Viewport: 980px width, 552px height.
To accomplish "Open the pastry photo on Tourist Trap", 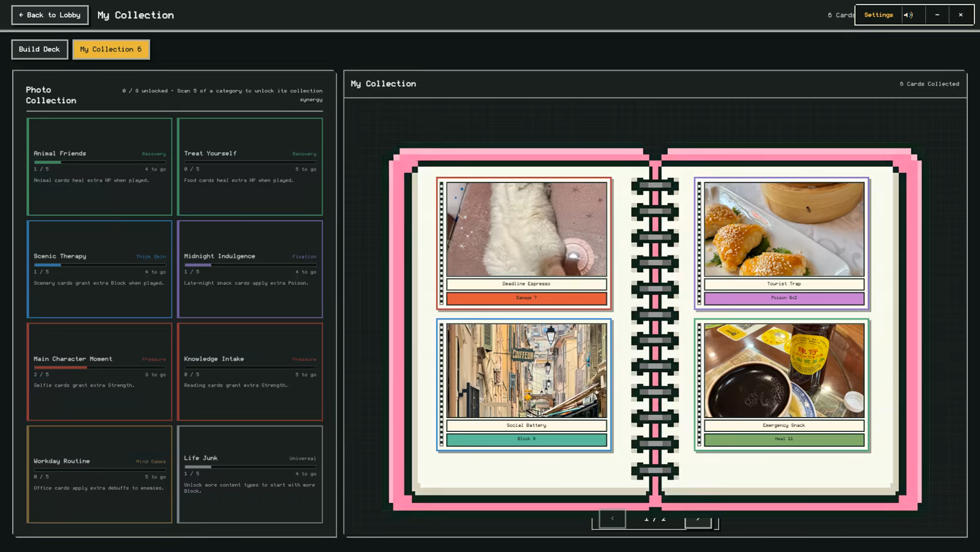I will click(x=784, y=229).
